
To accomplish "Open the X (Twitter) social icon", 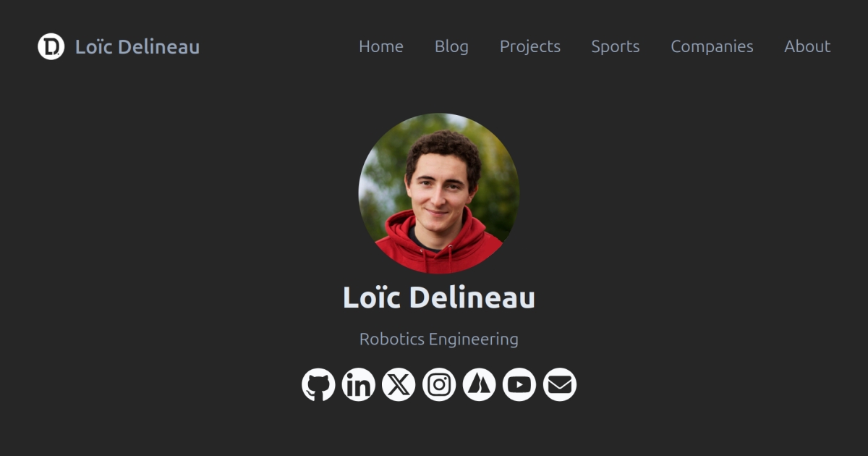I will [399, 384].
